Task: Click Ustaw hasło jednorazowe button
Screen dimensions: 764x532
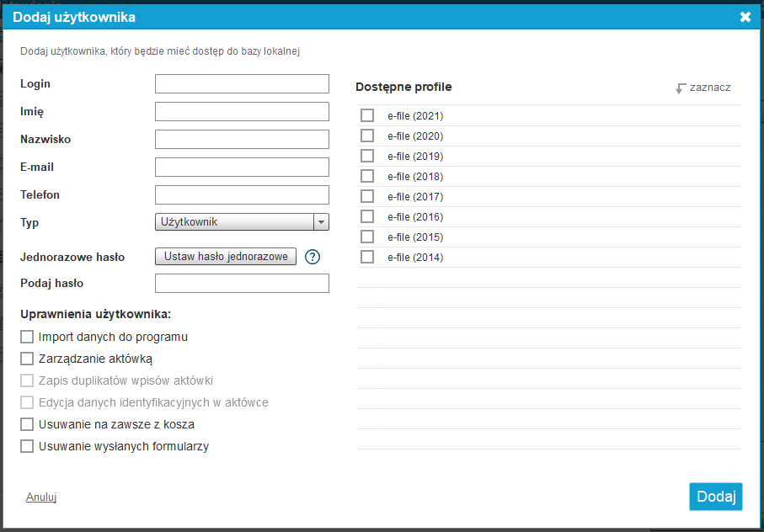Action: point(226,257)
